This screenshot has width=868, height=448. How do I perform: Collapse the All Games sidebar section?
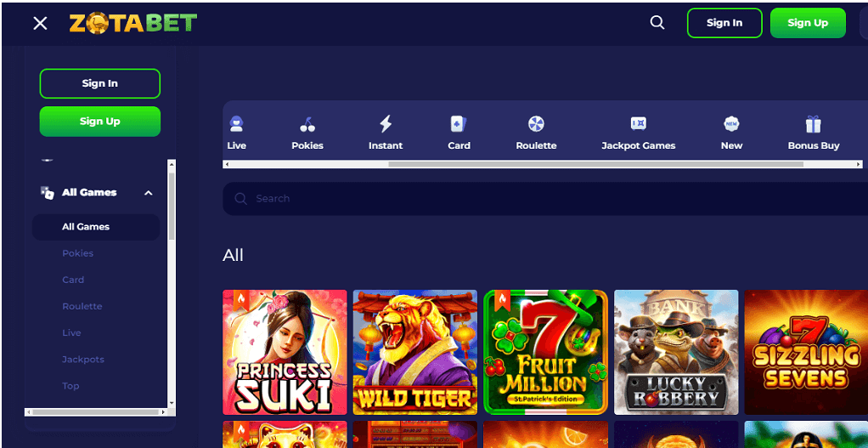[148, 193]
